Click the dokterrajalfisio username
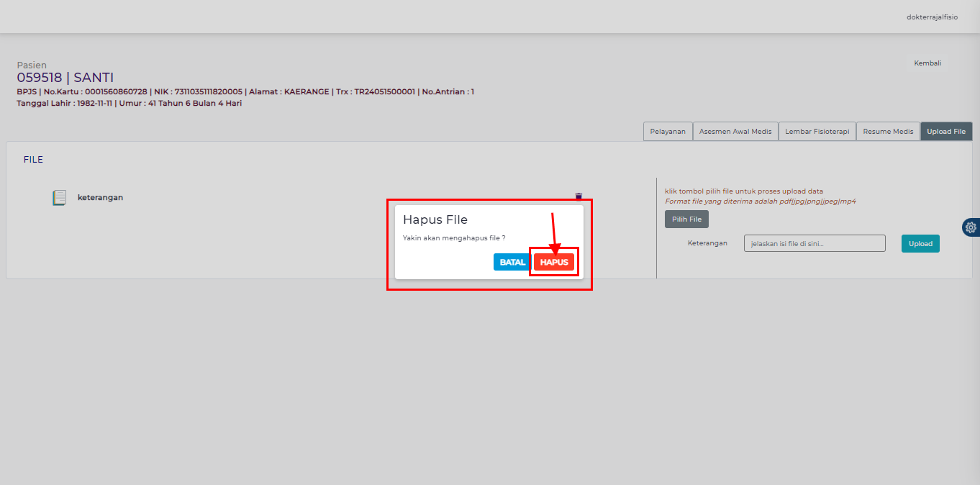Image resolution: width=980 pixels, height=485 pixels. point(932,17)
